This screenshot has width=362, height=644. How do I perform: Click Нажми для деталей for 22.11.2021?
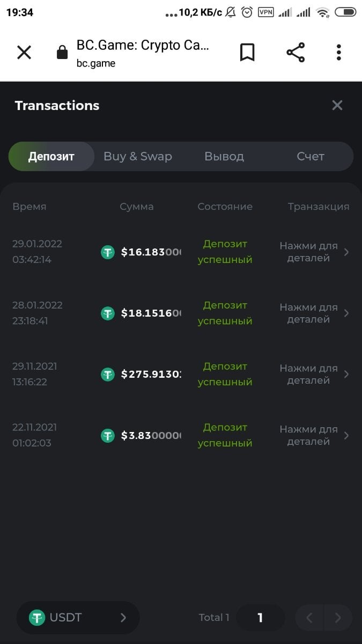[309, 436]
